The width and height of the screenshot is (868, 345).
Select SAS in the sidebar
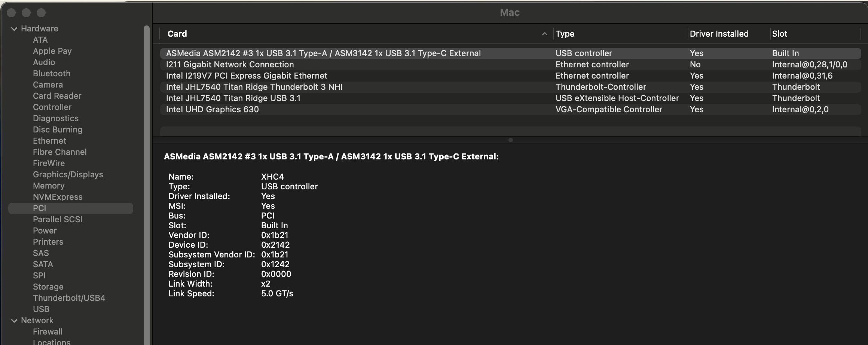(x=41, y=253)
